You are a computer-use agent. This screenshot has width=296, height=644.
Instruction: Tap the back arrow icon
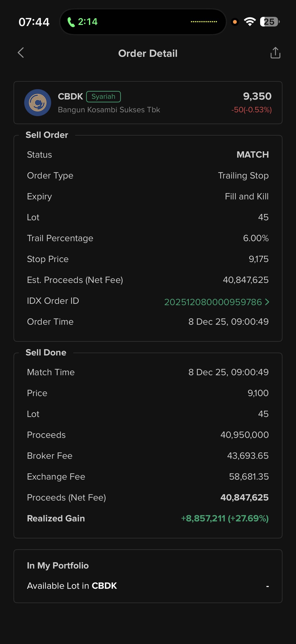21,53
